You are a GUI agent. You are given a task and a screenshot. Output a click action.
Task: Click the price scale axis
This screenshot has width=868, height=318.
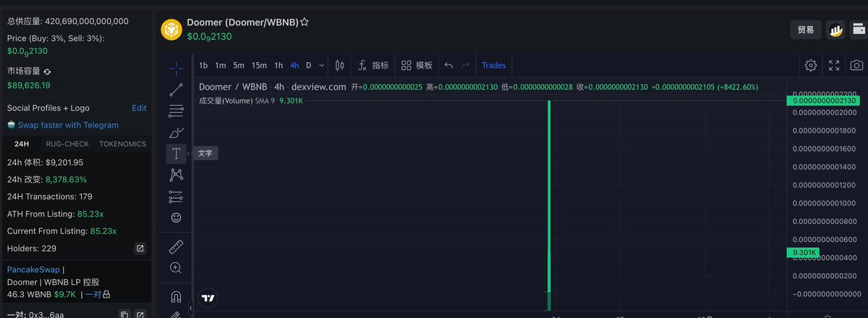click(827, 196)
